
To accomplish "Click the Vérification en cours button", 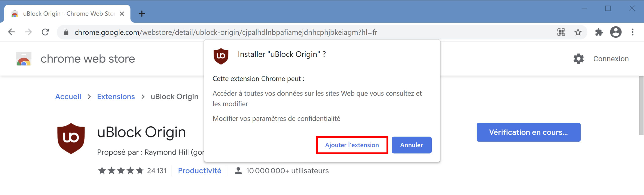I will coord(529,132).
